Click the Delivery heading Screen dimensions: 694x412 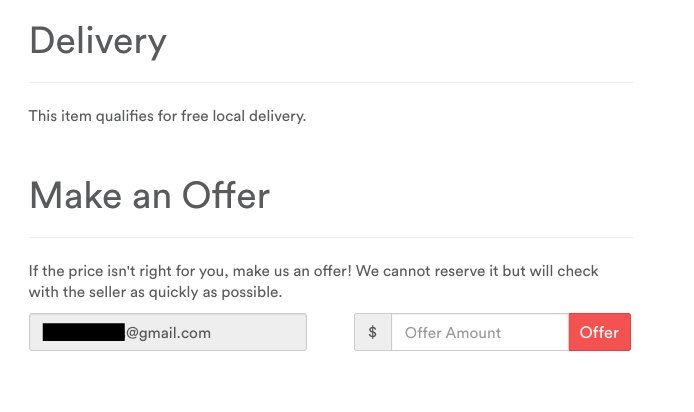pos(98,41)
